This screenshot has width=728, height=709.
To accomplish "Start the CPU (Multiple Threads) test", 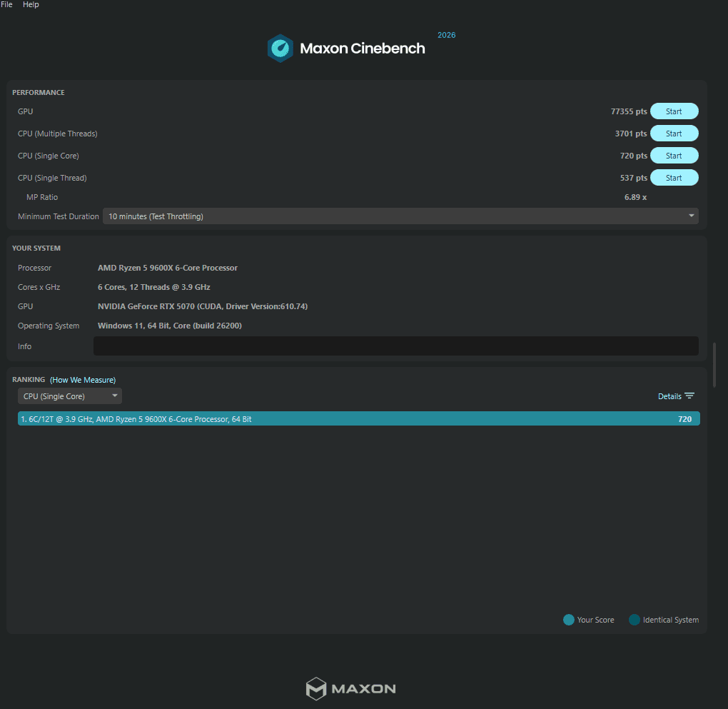I will 674,134.
